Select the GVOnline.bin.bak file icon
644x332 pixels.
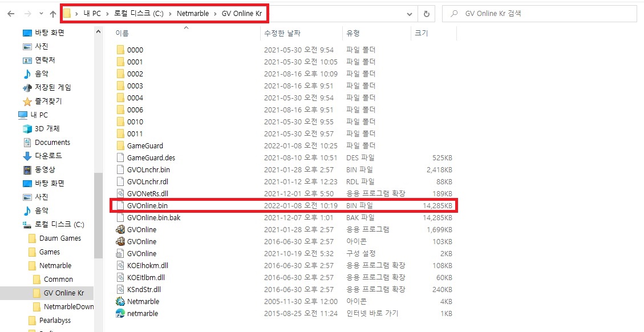click(x=120, y=217)
